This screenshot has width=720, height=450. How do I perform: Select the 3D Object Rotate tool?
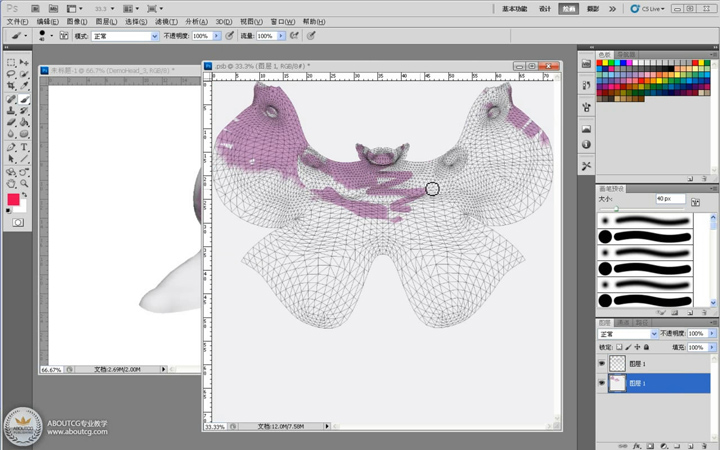tap(11, 172)
